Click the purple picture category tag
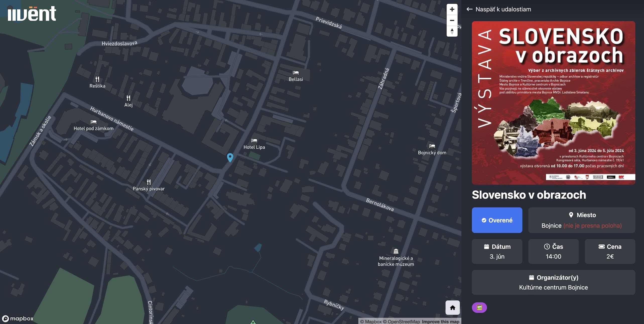Viewport: 644px width, 324px height. [479, 307]
